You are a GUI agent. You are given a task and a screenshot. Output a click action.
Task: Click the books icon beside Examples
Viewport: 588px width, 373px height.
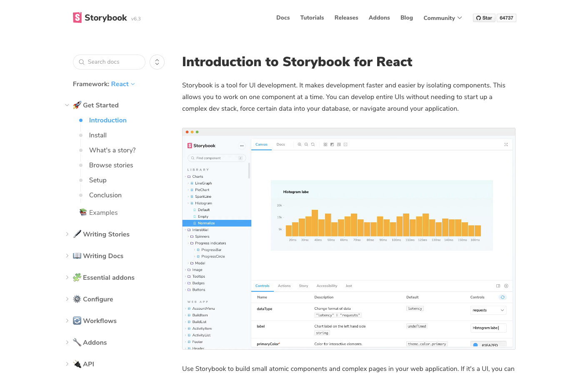pyautogui.click(x=83, y=212)
